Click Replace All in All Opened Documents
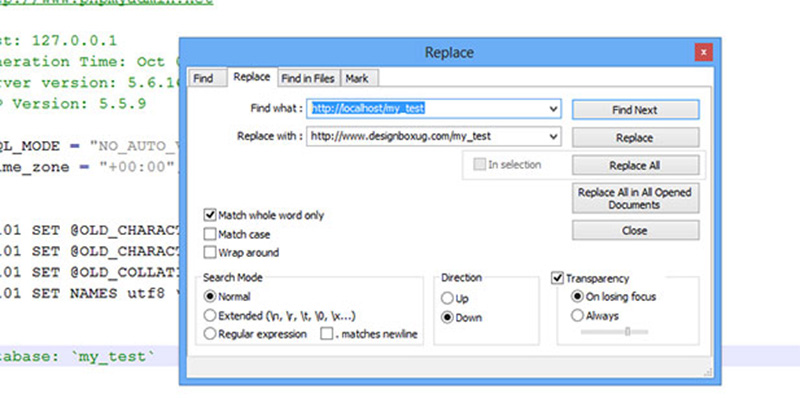 pyautogui.click(x=635, y=198)
